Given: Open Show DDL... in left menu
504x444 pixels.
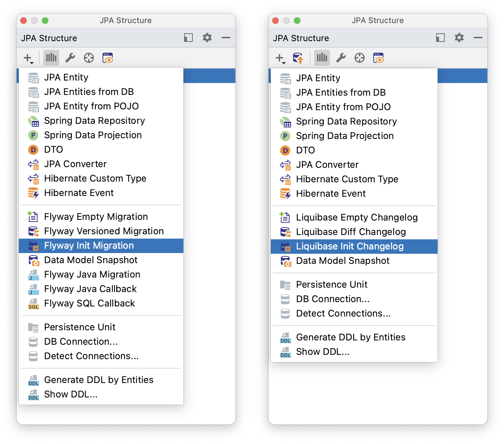Looking at the screenshot, I should point(101,395).
